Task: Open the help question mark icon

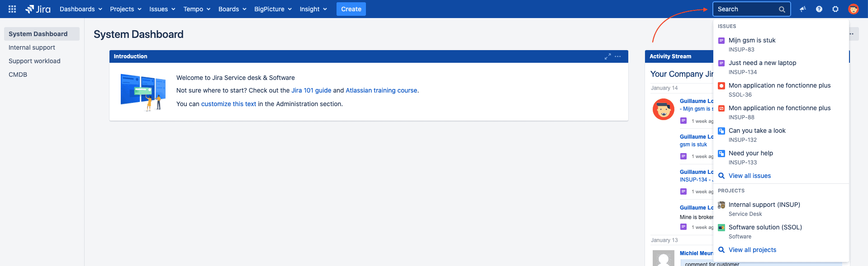Action: [819, 9]
